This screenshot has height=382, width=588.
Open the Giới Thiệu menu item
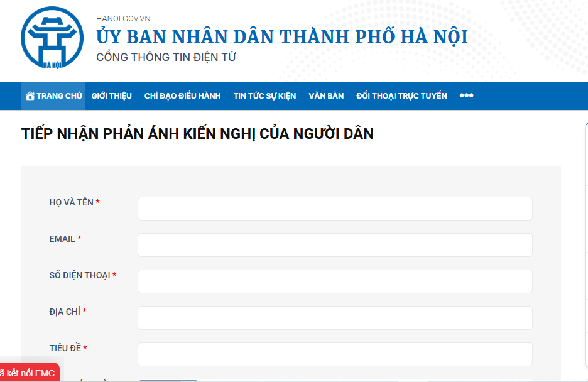point(111,96)
